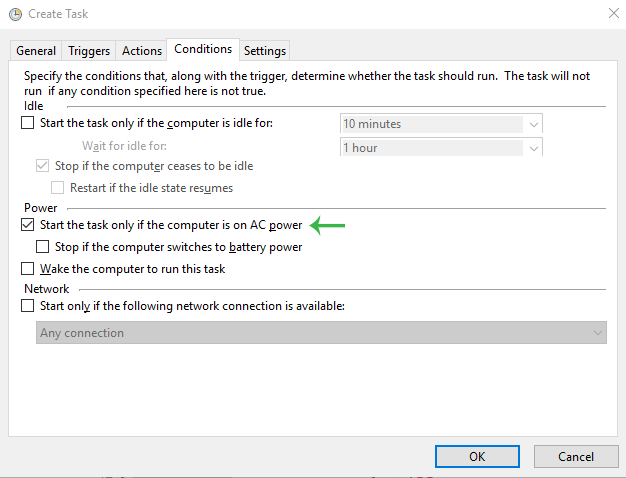Close the Create Task dialog
This screenshot has width=626, height=478.
[614, 13]
